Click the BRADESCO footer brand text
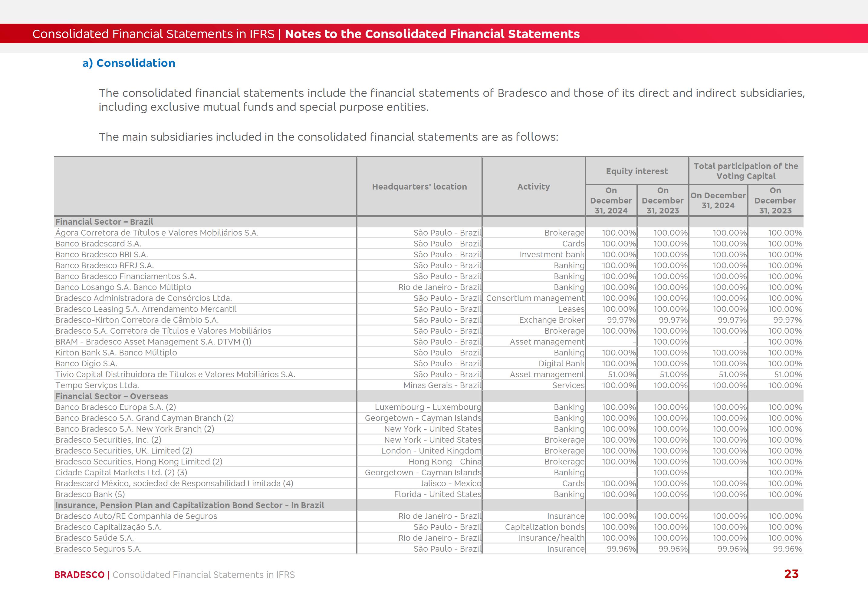This screenshot has width=868, height=611. 79,575
